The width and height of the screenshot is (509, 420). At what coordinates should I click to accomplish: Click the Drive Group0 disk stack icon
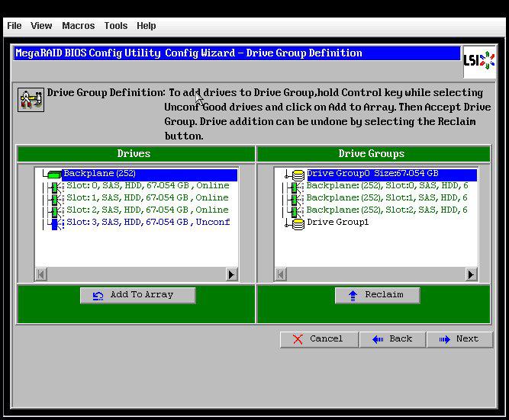[x=298, y=175]
